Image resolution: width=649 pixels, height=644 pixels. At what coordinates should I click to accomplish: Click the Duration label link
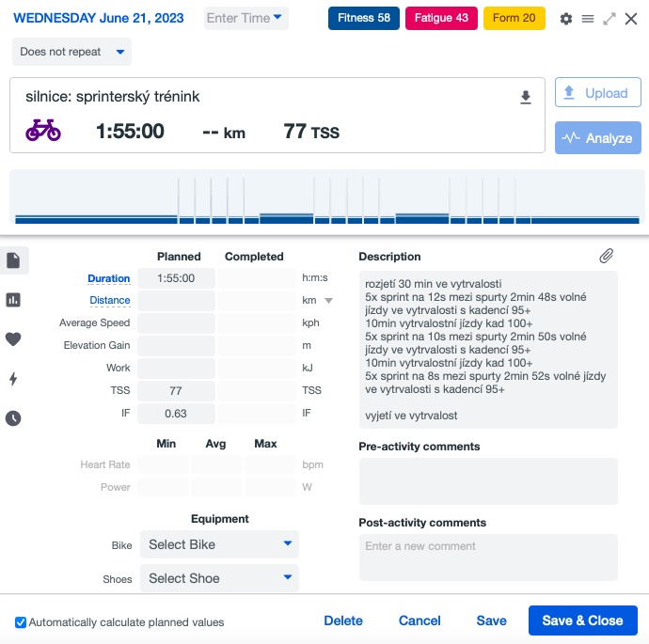109,279
